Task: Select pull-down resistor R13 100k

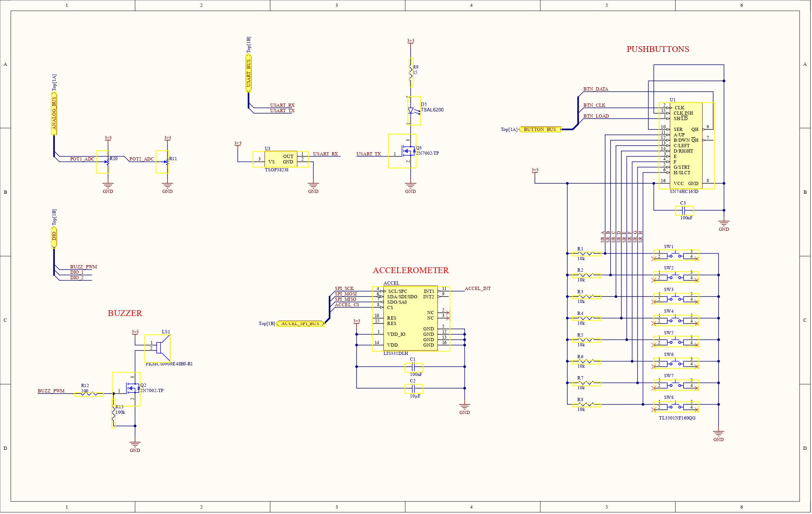Action: coord(114,414)
